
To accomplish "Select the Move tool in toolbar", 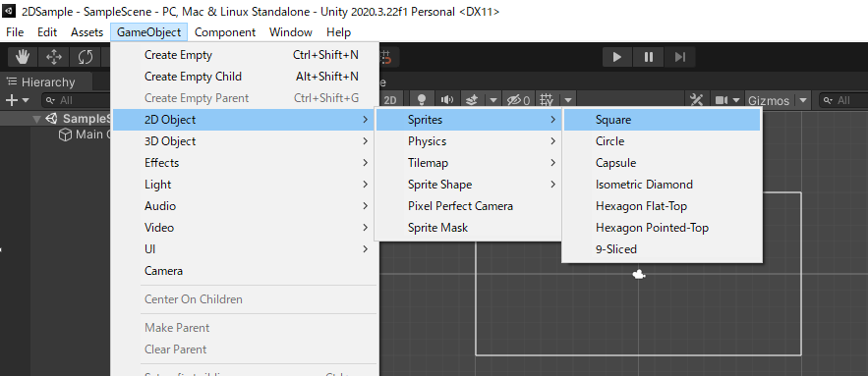I will (54, 57).
